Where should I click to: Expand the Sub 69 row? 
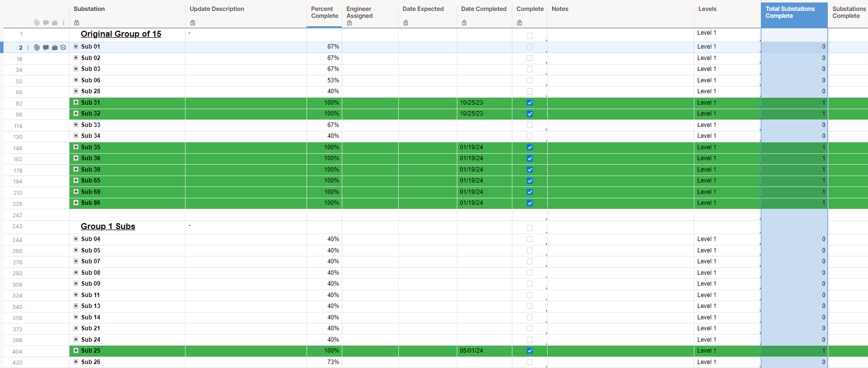pos(76,191)
